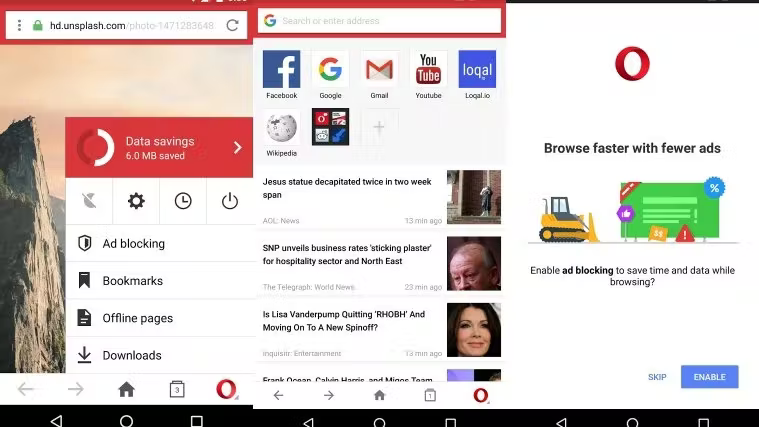The image size is (759, 427).
Task: Open Offline pages menu entry
Action: click(159, 318)
